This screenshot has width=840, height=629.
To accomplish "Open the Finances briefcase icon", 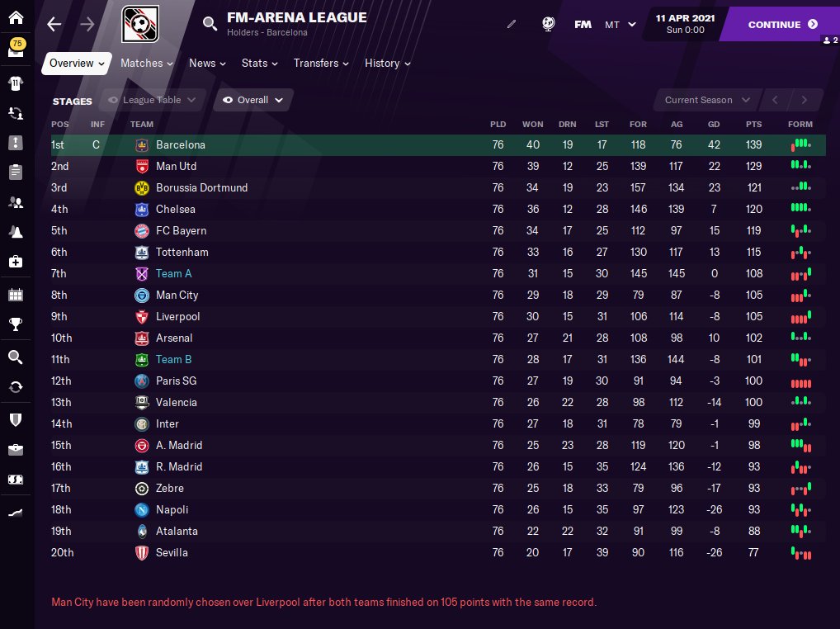I will (17, 450).
